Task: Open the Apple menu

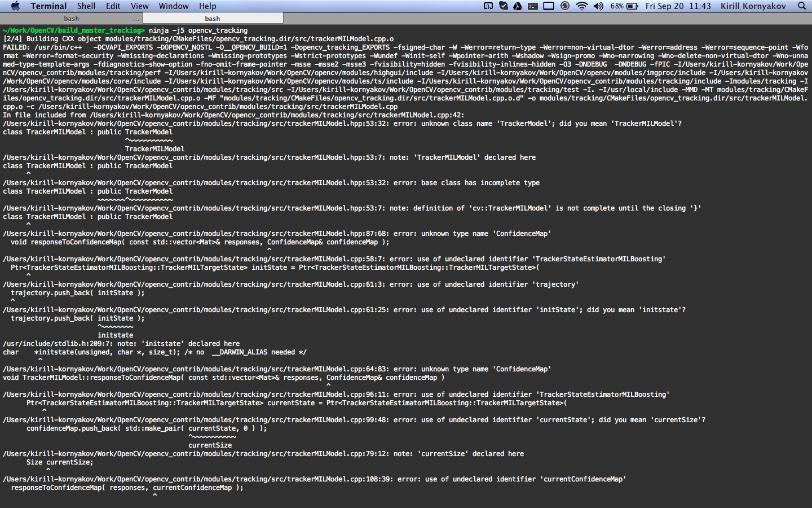Action: pos(15,6)
